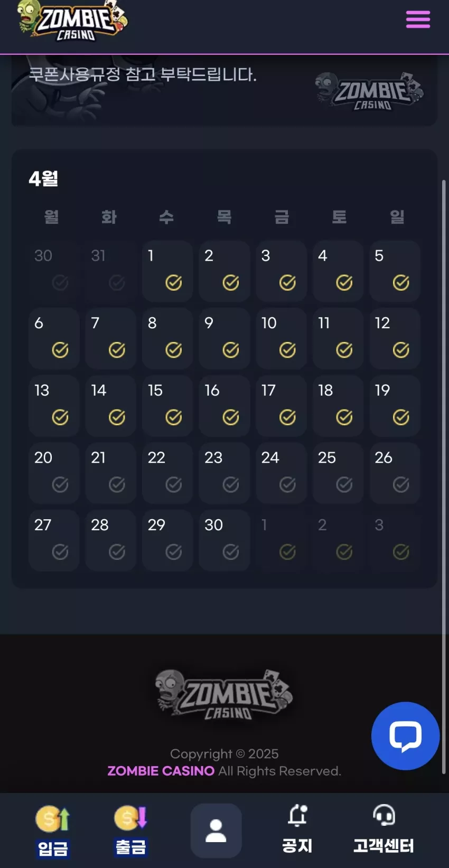The height and width of the screenshot is (868, 449).
Task: Click the check mark on day 18
Action: [x=344, y=417]
